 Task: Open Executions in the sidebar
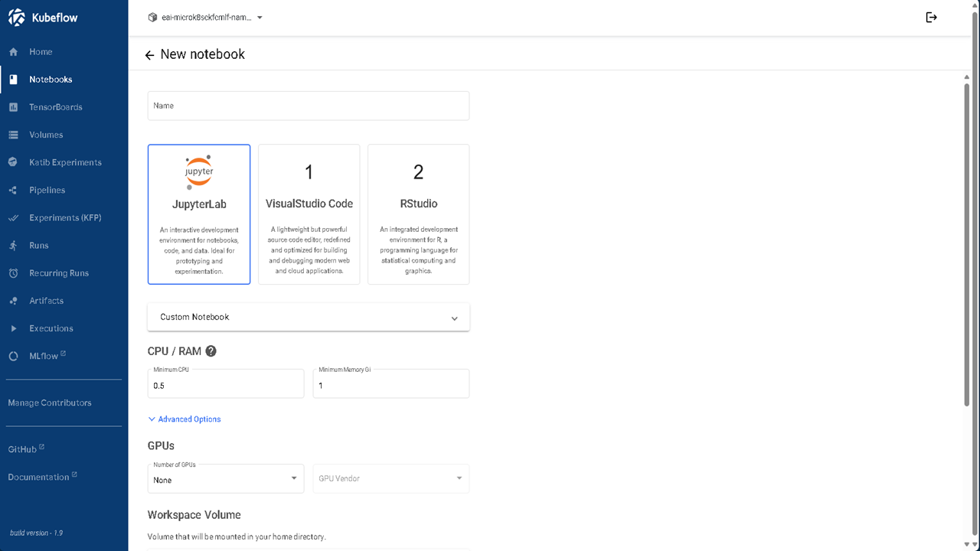pos(64,328)
